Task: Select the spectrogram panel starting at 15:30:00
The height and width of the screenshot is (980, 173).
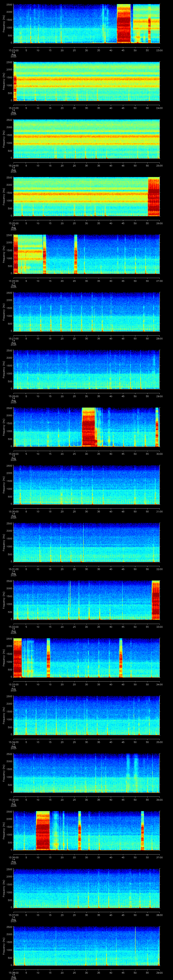Action: [x=86, y=485]
